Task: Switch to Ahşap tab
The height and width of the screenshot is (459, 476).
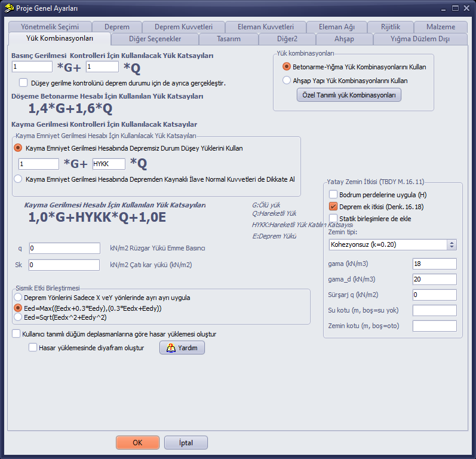Action: click(344, 39)
